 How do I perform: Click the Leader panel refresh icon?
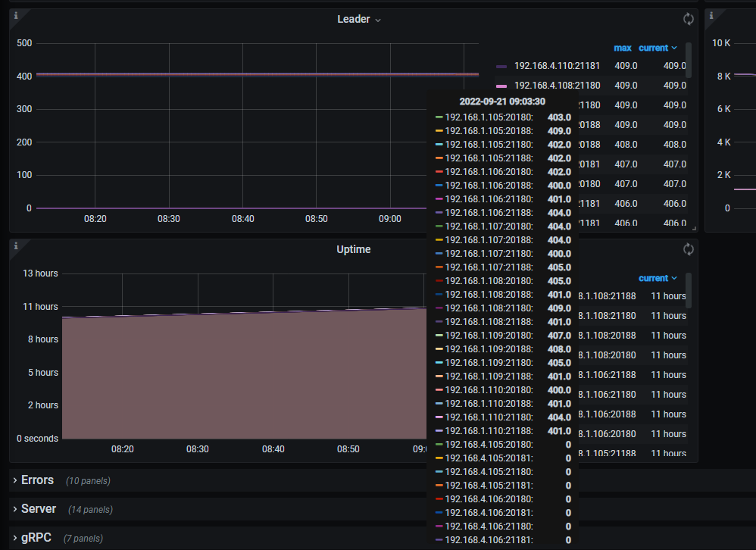(688, 20)
